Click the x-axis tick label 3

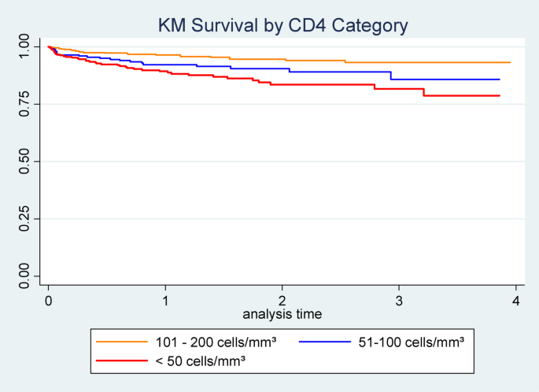pyautogui.click(x=399, y=301)
